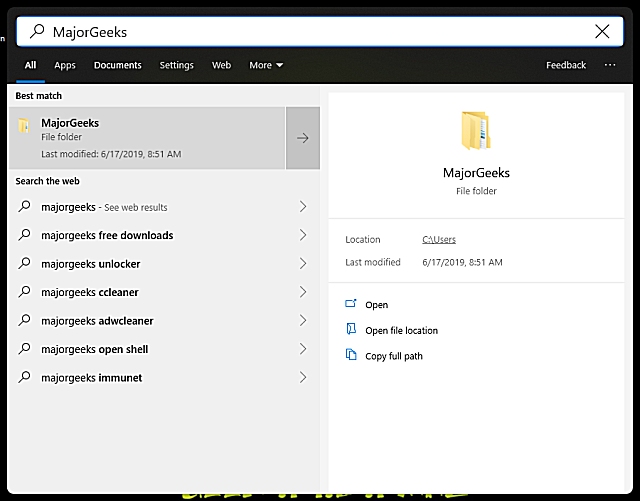The image size is (640, 501).
Task: Select the 'majorgeeks open shell' suggestion
Action: [163, 349]
